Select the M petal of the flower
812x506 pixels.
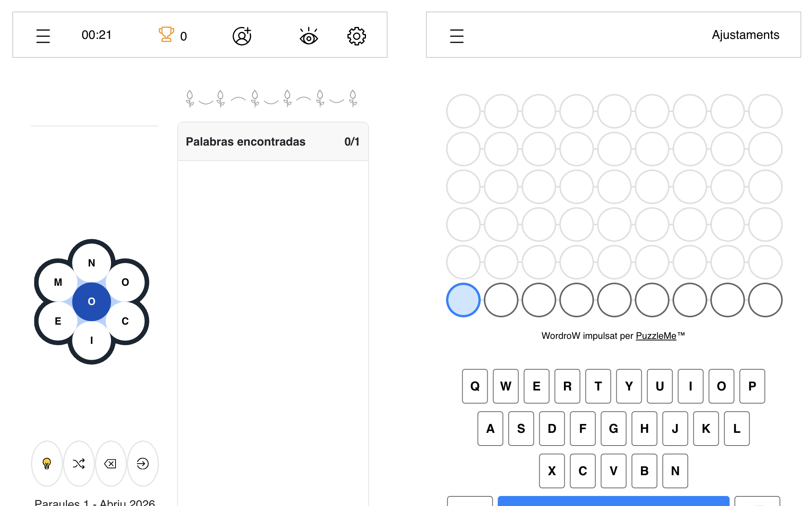(58, 282)
